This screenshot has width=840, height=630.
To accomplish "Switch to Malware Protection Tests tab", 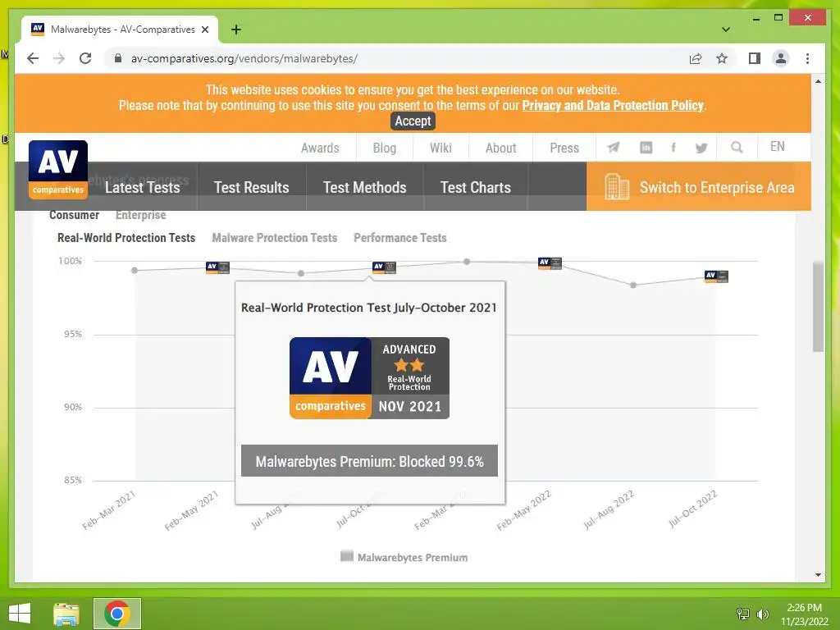I will pyautogui.click(x=274, y=238).
